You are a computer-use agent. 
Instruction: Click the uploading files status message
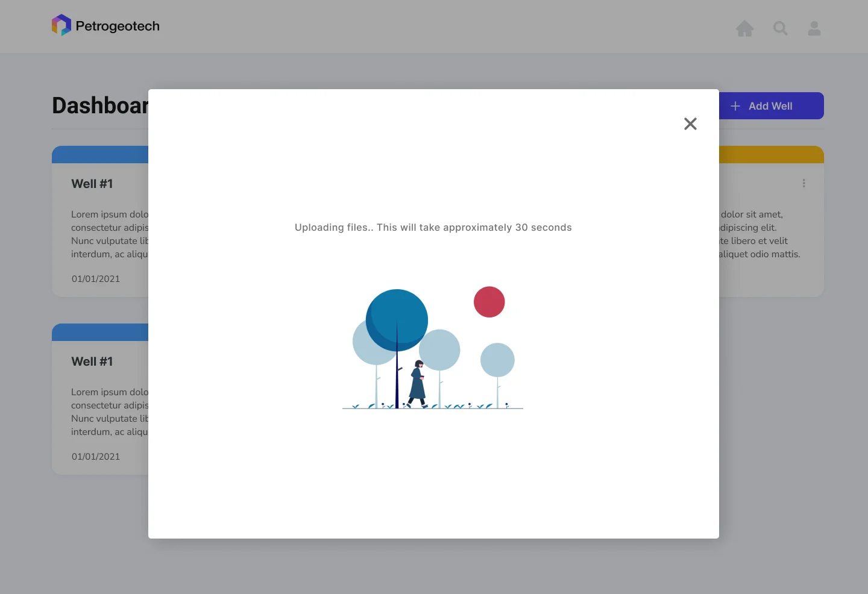click(x=433, y=227)
